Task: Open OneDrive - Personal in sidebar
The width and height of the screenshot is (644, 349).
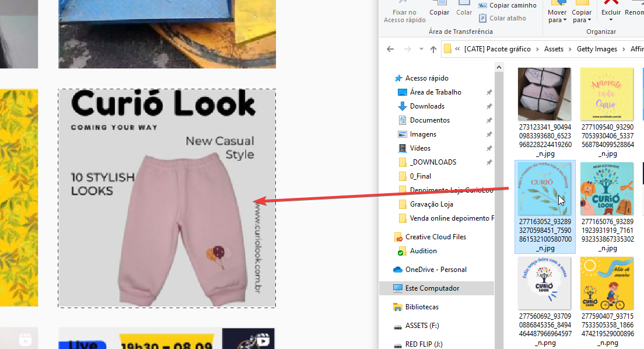Action: [x=436, y=270]
